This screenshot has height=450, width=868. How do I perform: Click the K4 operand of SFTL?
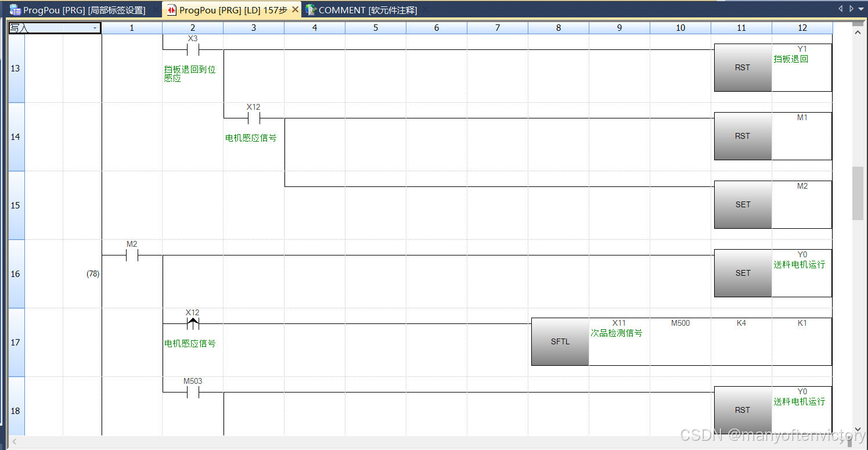click(x=741, y=323)
